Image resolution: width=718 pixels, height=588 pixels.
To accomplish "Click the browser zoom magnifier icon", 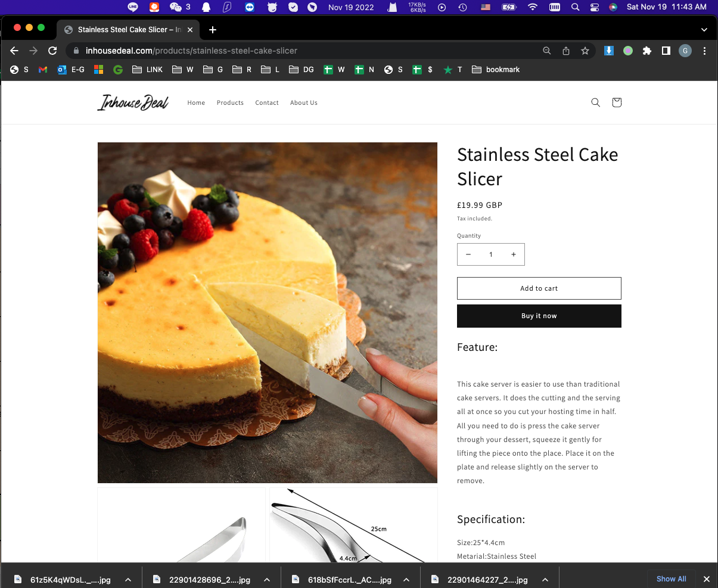I will [547, 51].
